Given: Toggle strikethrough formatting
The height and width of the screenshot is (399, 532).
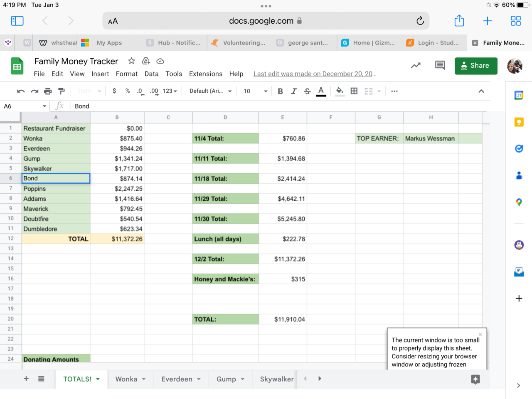Looking at the screenshot, I should coord(307,91).
